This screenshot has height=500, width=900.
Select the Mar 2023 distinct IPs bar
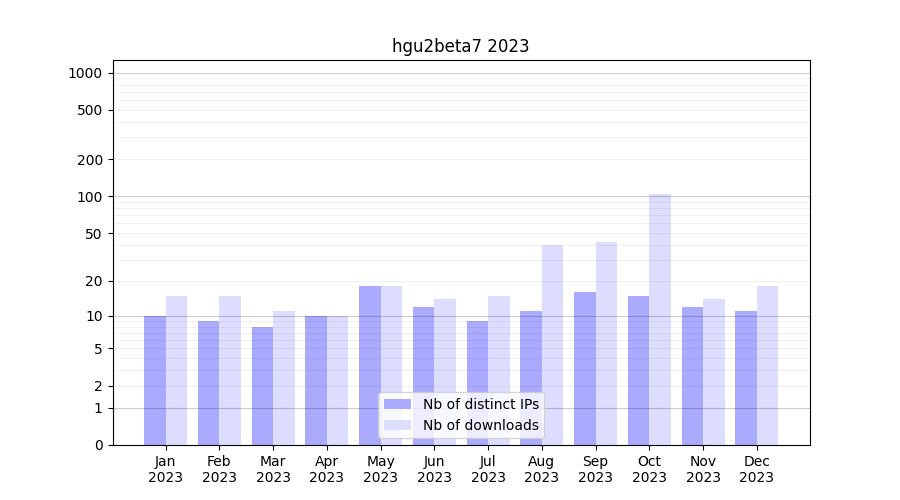click(262, 386)
